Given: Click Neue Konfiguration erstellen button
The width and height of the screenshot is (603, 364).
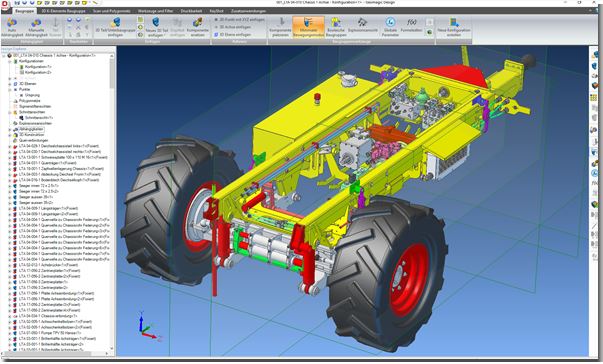Looking at the screenshot, I should 454,27.
